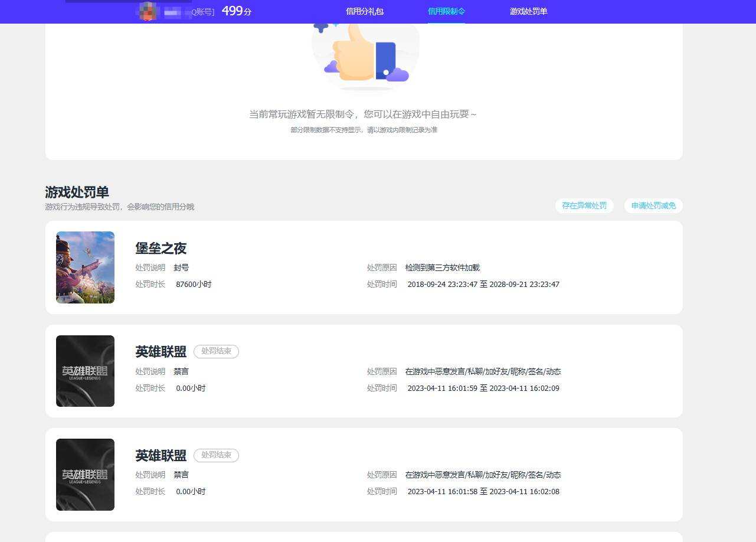The height and width of the screenshot is (542, 756).
Task: Open the 英雄联盟 cover ending 16:02:08
Action: pyautogui.click(x=85, y=475)
